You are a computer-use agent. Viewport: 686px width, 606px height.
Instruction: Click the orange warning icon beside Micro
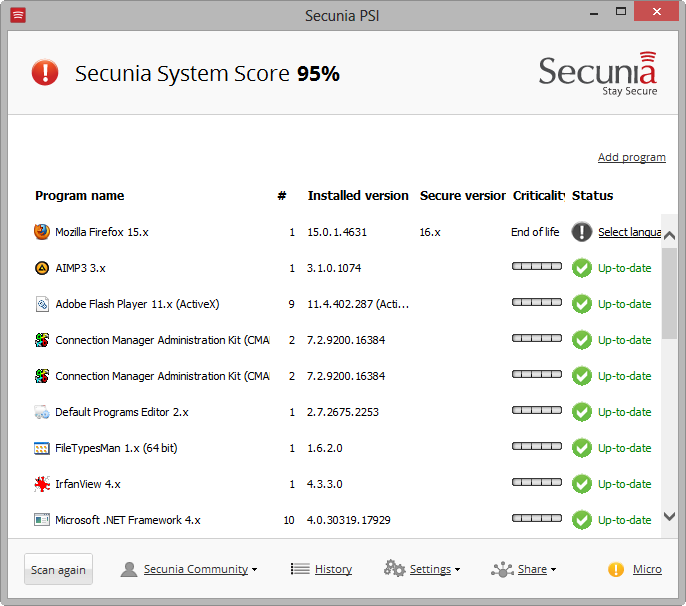616,569
